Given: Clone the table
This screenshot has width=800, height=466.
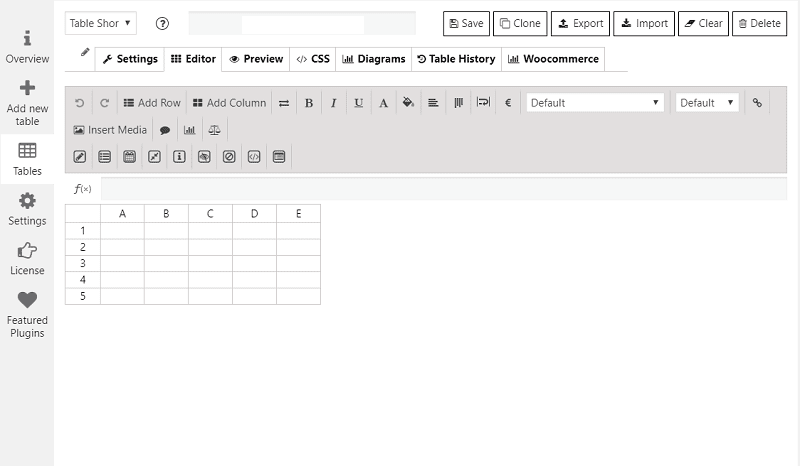Looking at the screenshot, I should [x=520, y=23].
